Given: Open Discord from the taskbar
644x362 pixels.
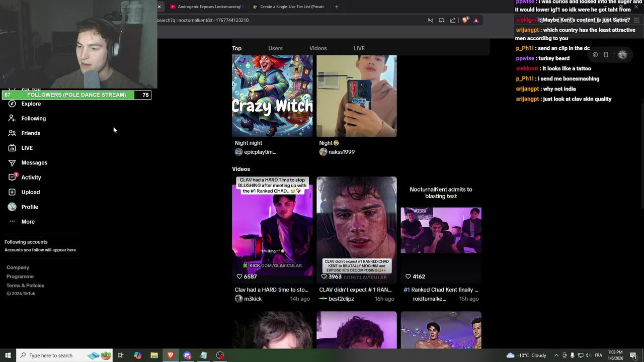Looking at the screenshot, I should pos(187,355).
